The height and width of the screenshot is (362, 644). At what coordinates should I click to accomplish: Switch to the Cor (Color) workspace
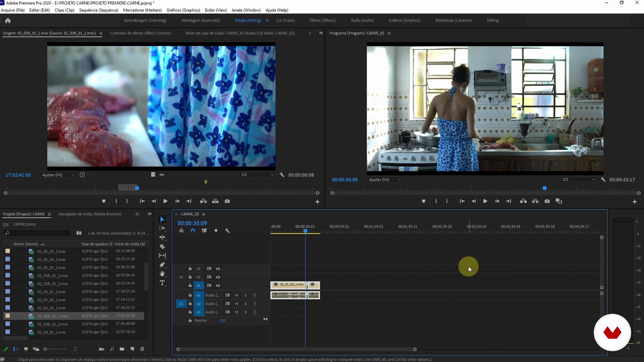tap(285, 20)
